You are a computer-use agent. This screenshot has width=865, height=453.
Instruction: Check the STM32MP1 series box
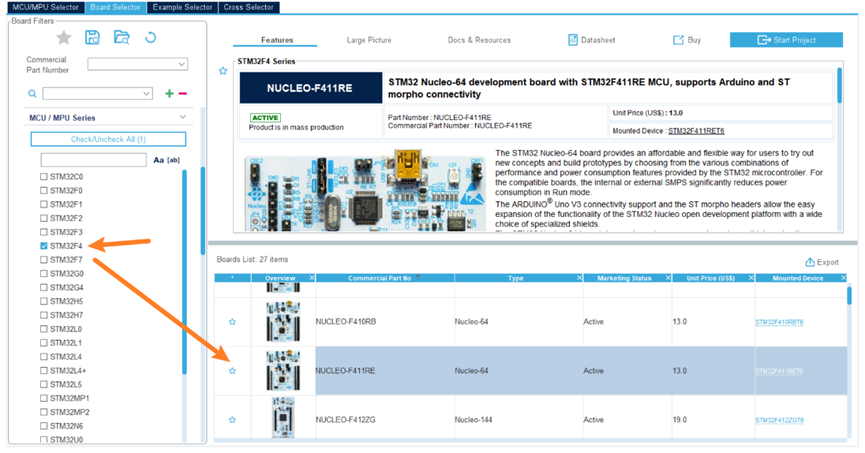(x=44, y=398)
